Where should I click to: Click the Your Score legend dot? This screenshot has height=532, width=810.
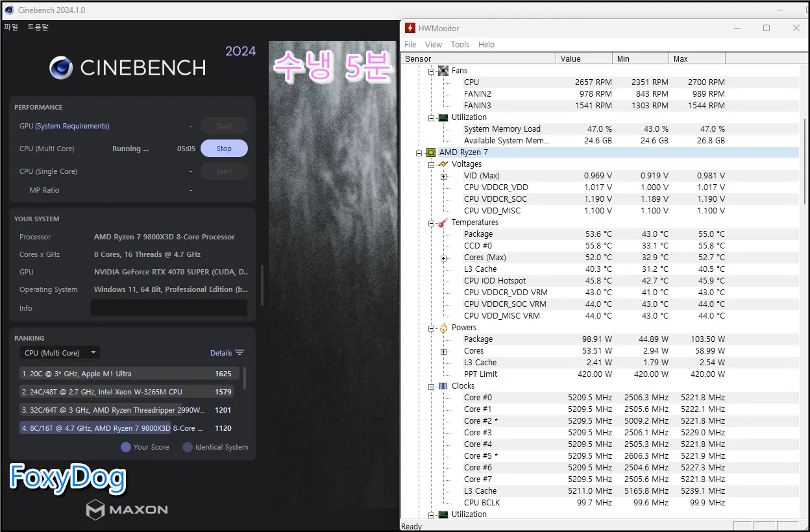tap(126, 447)
